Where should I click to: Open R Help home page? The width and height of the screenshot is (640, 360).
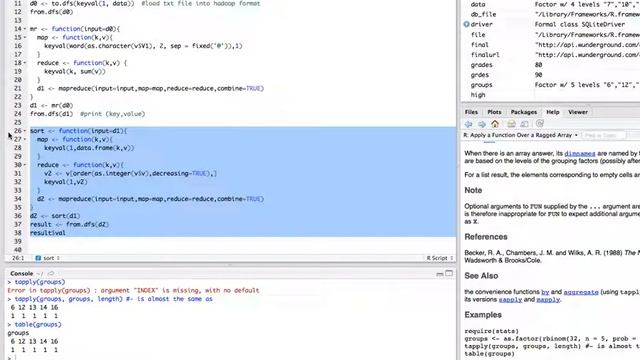tap(495, 124)
